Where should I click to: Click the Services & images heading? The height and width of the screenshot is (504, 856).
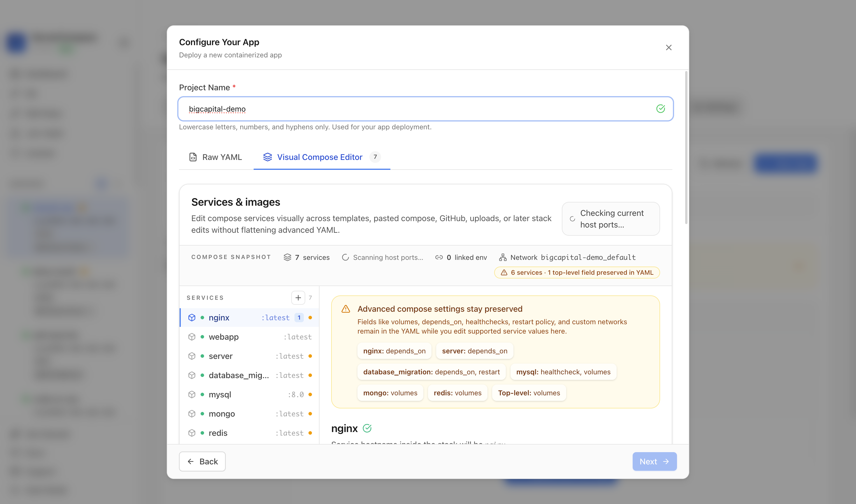(x=236, y=202)
